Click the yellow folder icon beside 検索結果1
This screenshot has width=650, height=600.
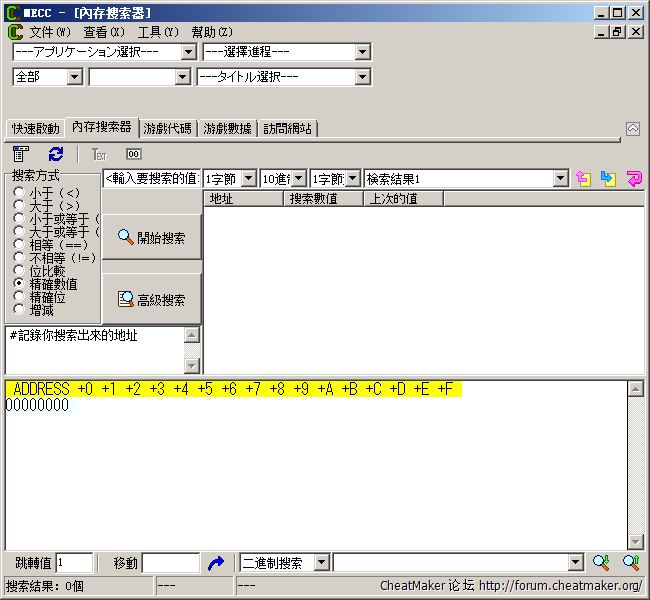point(584,179)
